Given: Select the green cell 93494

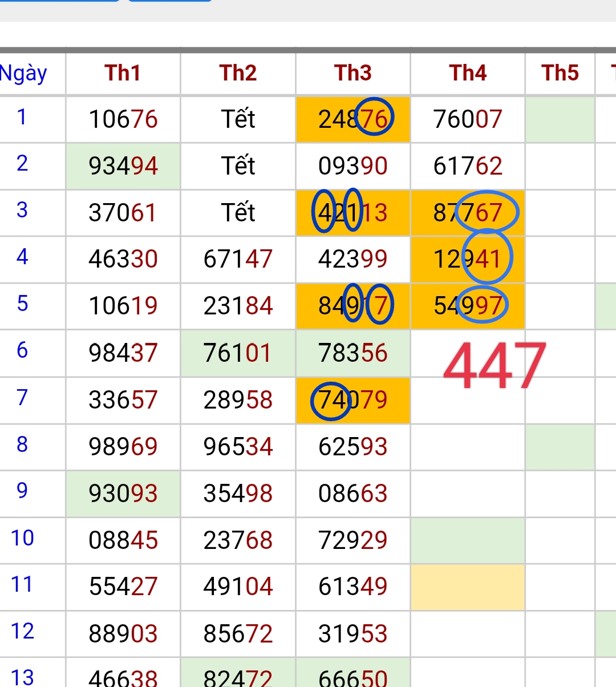Looking at the screenshot, I should [x=123, y=166].
